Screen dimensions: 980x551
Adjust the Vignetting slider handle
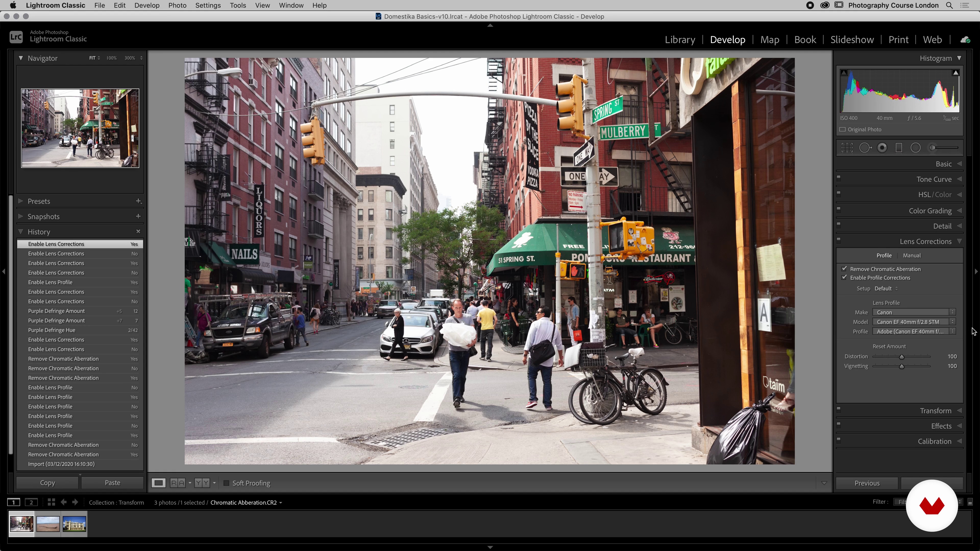[x=902, y=366]
